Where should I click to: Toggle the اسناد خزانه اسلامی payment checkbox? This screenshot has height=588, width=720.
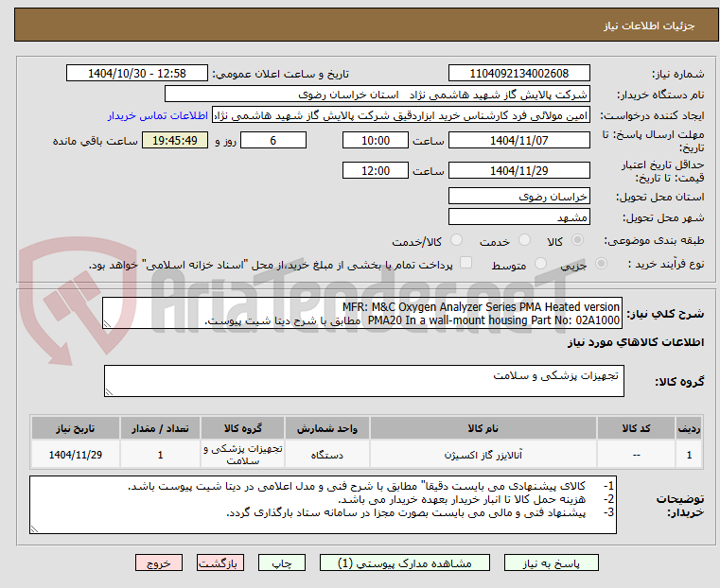[x=465, y=263]
